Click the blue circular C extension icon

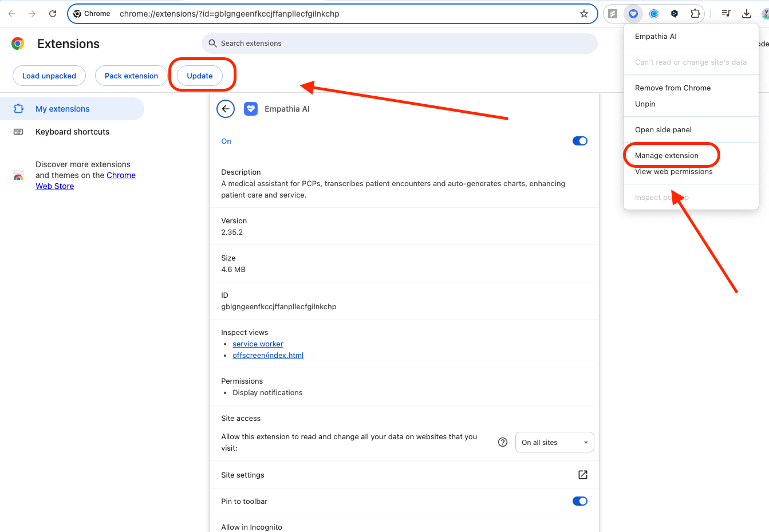coord(654,14)
